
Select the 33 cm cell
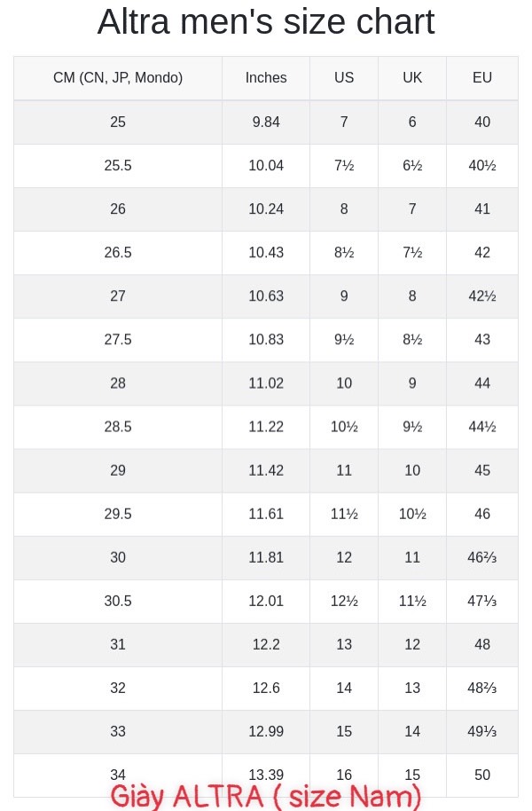pyautogui.click(x=118, y=731)
